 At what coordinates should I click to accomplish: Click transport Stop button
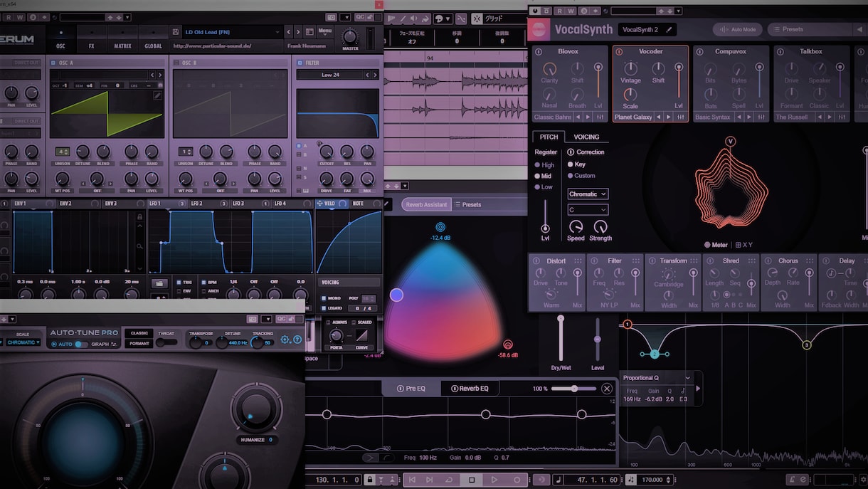pyautogui.click(x=471, y=480)
